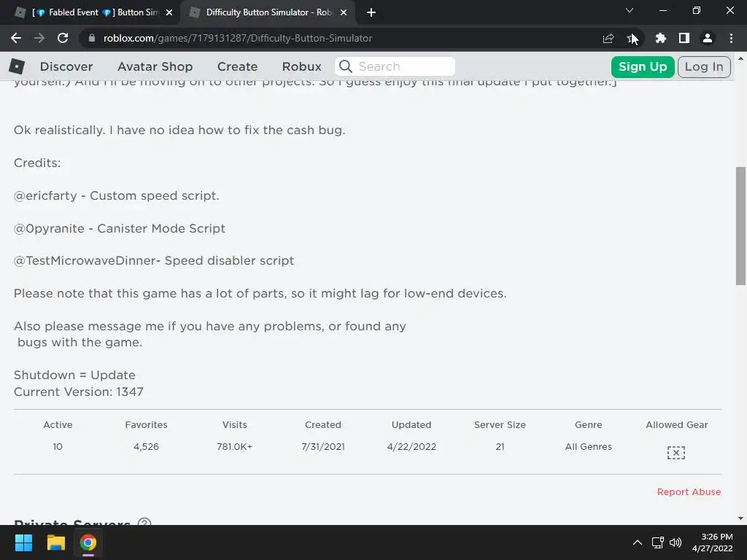Open the Robux menu item
The width and height of the screenshot is (747, 560).
pyautogui.click(x=301, y=66)
